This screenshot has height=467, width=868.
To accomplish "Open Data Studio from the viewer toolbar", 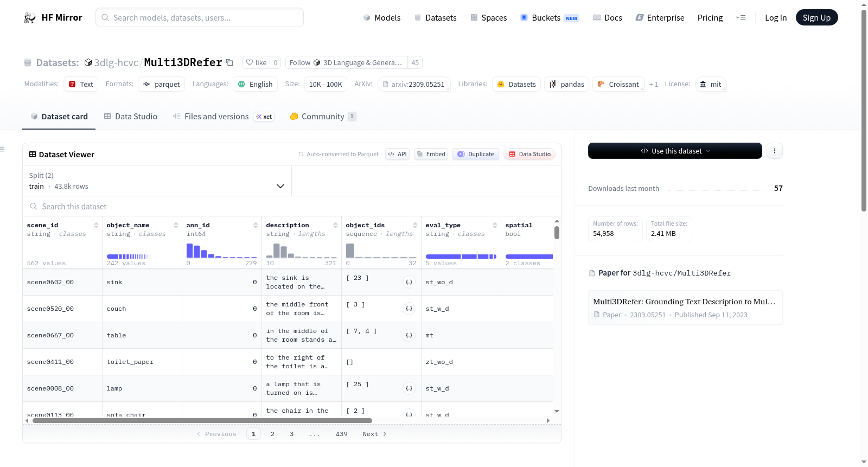I will [x=529, y=154].
